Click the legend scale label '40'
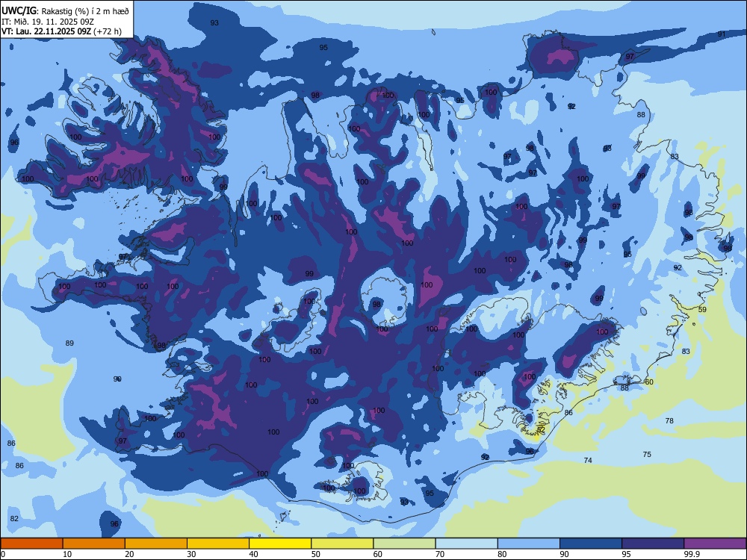Screen dimensions: 747x560 [x=253, y=554]
